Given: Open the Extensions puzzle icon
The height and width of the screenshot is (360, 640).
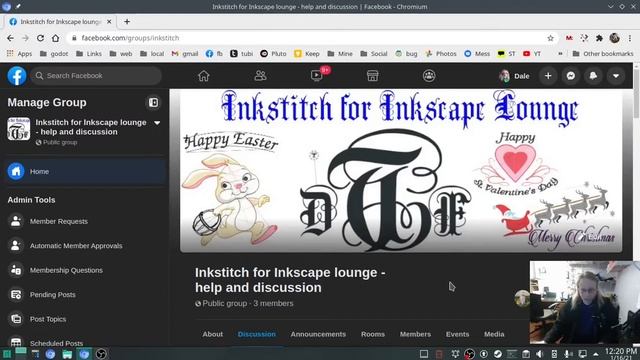Looking at the screenshot, I should [x=599, y=38].
